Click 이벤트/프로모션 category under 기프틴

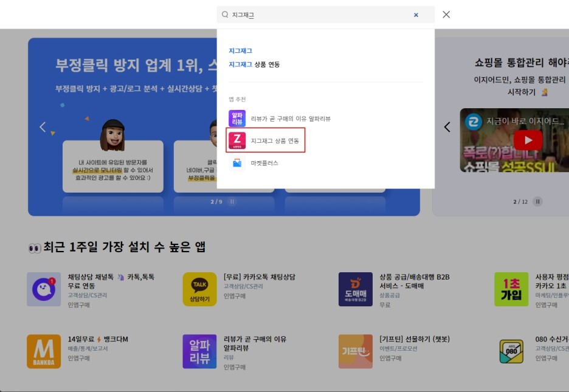point(398,348)
